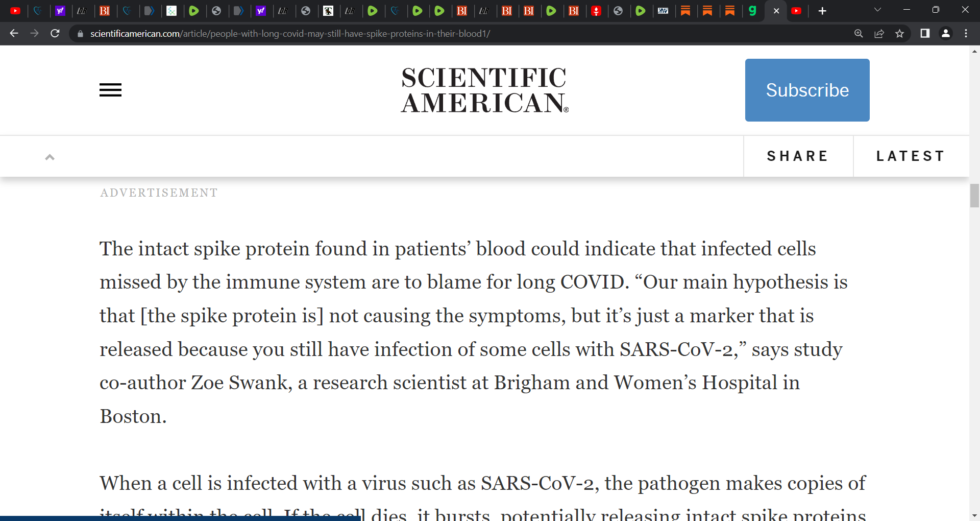The height and width of the screenshot is (521, 980).
Task: Open Chrome's three-dot options menu
Action: point(966,33)
